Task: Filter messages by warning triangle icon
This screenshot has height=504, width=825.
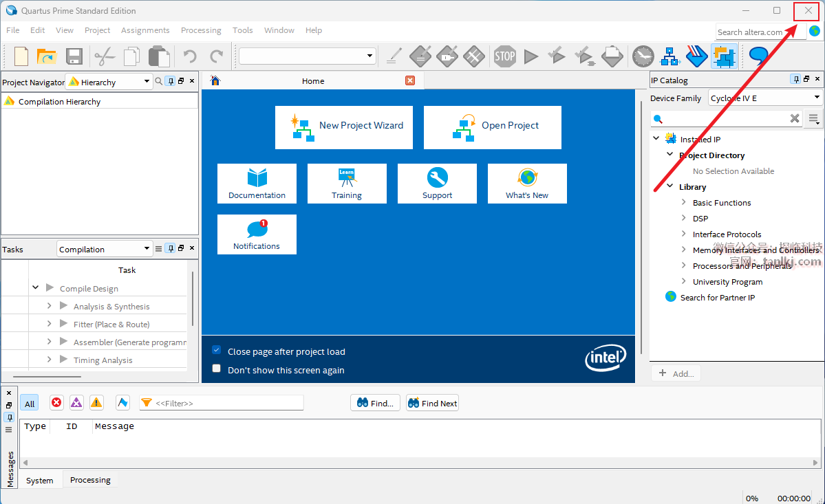Action: point(96,403)
